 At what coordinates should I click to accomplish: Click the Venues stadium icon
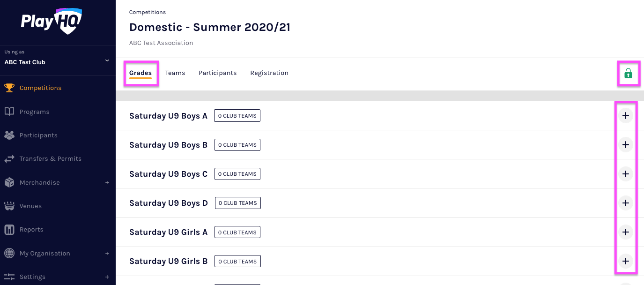pos(9,206)
